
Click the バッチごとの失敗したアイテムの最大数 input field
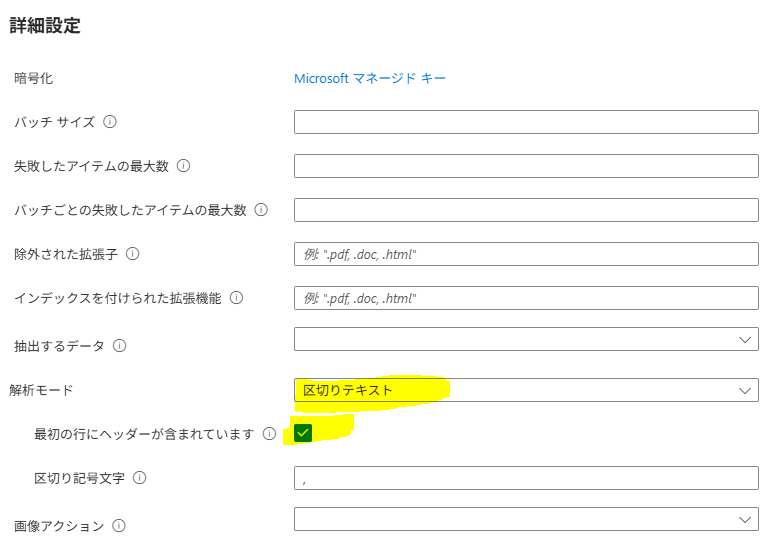click(x=526, y=210)
